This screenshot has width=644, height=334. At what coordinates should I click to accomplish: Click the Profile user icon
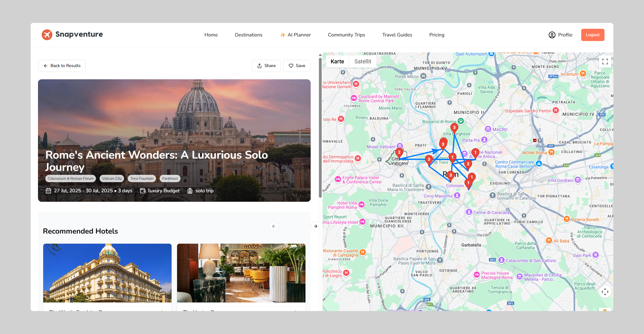(552, 35)
